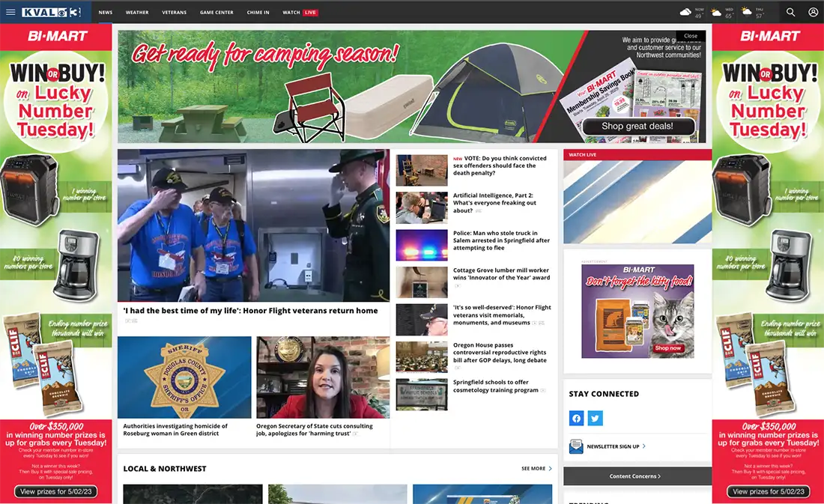824x504 pixels.
Task: Click the Thursday forecast icon
Action: 746,11
